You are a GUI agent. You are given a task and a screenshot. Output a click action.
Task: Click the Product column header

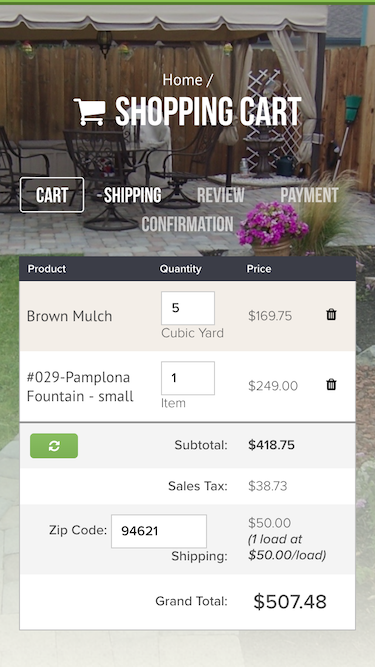coord(47,269)
